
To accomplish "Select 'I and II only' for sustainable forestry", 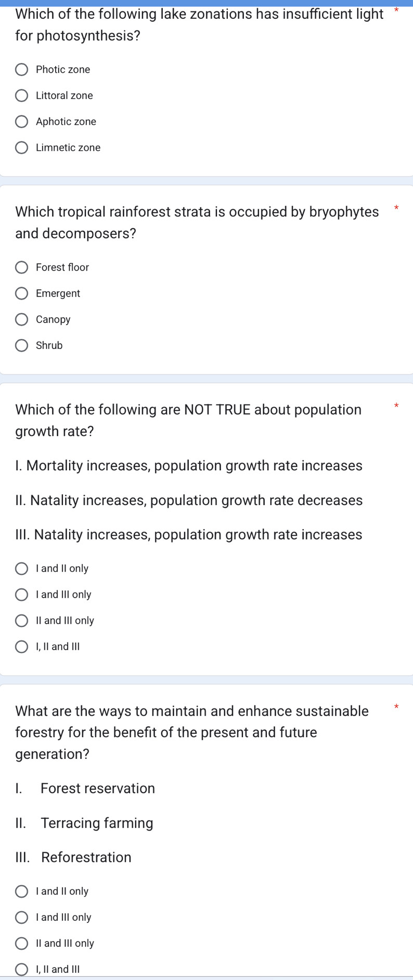I will pyautogui.click(x=21, y=891).
